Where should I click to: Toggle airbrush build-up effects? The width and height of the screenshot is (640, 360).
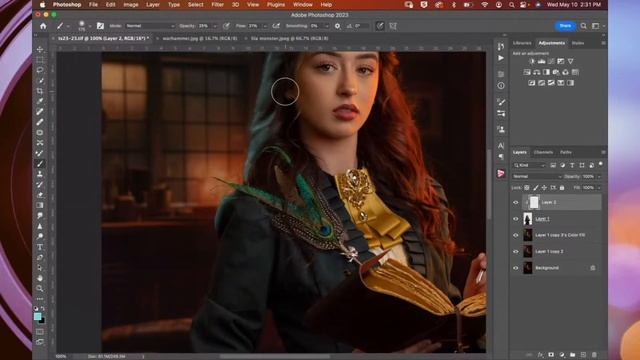point(276,26)
